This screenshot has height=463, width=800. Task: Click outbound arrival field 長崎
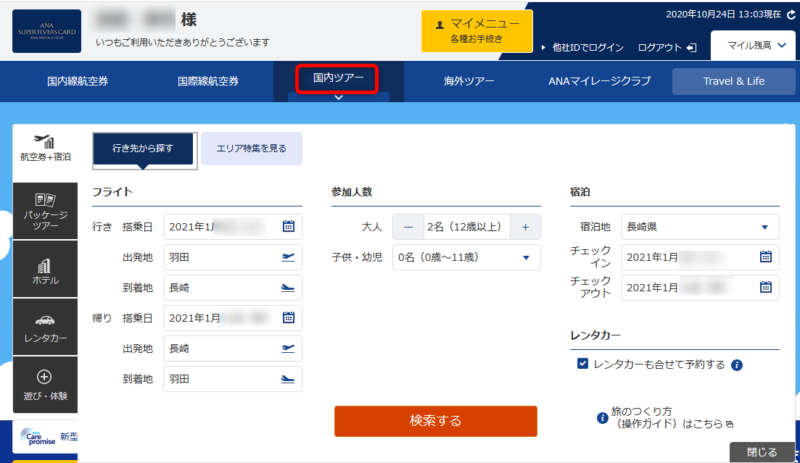(233, 287)
